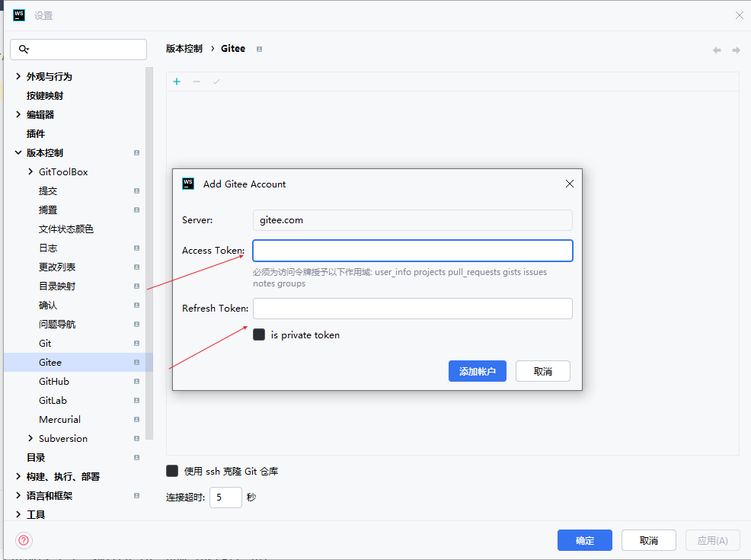Enable the is private token checkbox
The height and width of the screenshot is (560, 751).
259,334
